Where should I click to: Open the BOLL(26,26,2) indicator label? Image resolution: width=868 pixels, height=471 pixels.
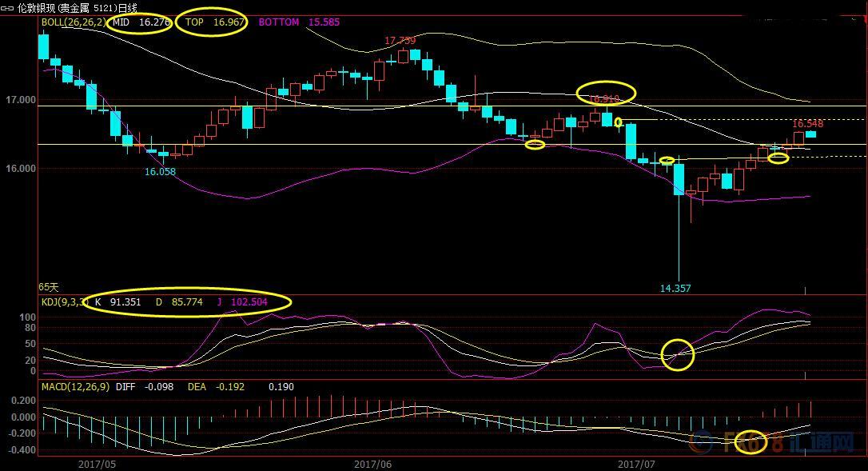point(73,22)
